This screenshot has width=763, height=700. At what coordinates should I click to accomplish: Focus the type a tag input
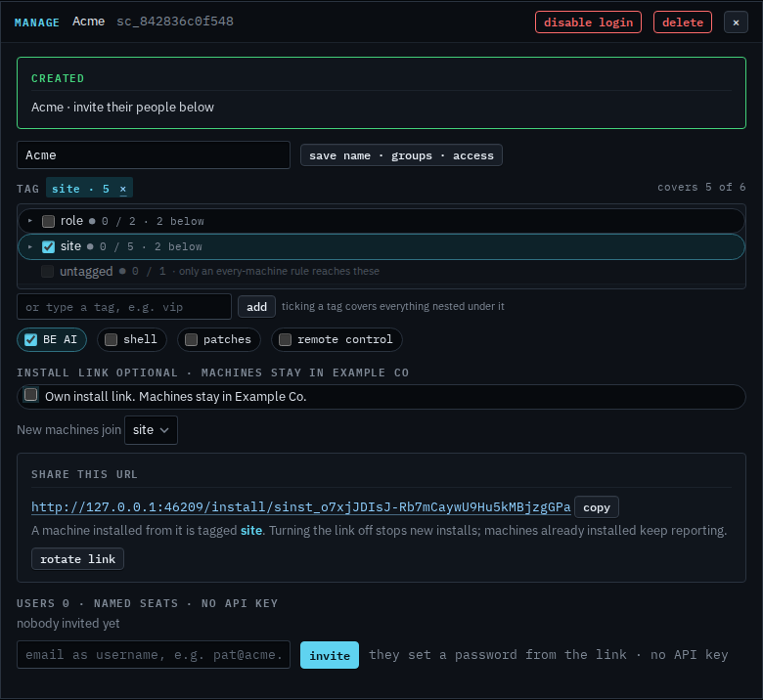pyautogui.click(x=124, y=307)
